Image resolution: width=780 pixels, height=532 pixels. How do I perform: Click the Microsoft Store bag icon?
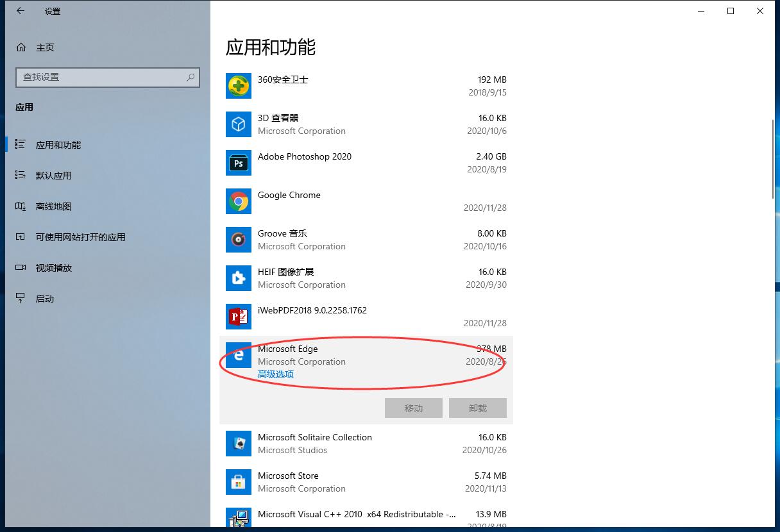(239, 482)
